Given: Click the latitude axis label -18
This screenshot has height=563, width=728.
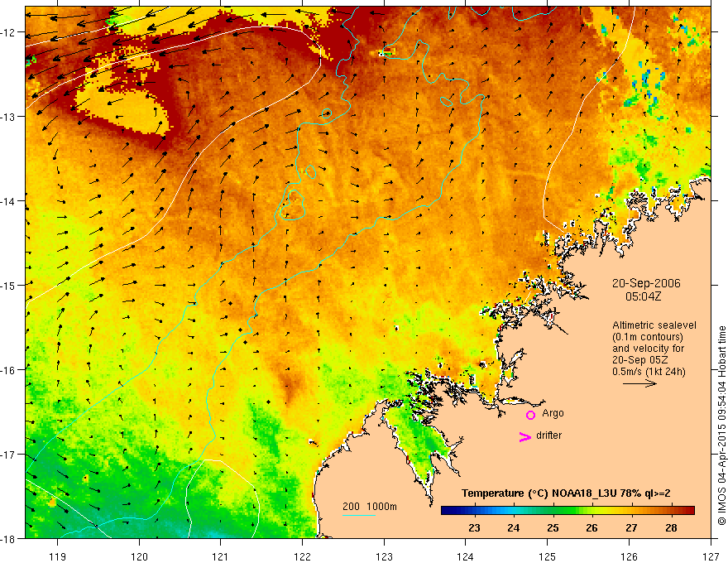Looking at the screenshot, I should 8,538.
